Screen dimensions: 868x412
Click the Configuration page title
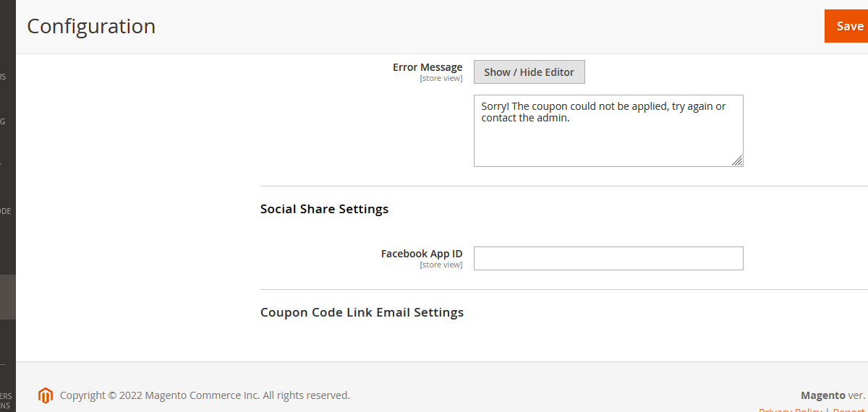91,26
